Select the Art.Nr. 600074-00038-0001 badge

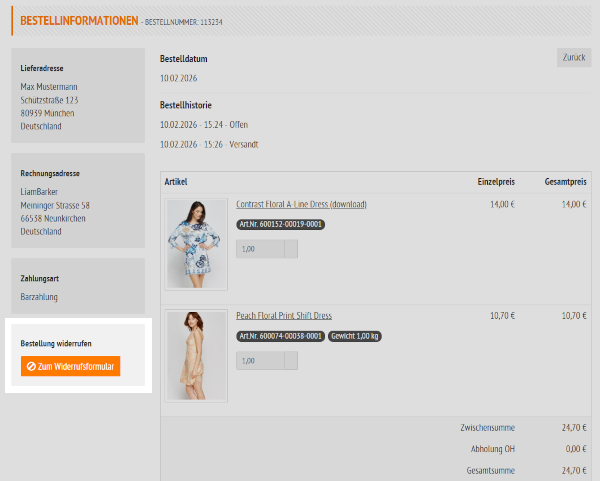280,336
